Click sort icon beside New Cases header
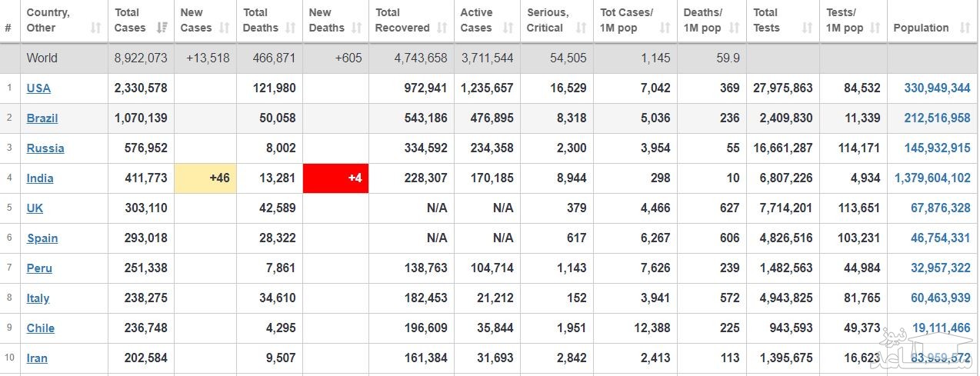Image resolution: width=980 pixels, height=376 pixels. click(224, 28)
